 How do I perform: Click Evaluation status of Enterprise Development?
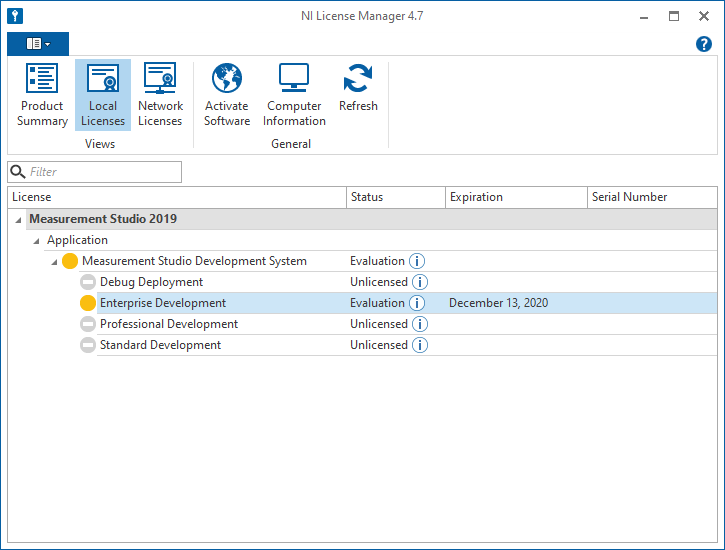(377, 303)
